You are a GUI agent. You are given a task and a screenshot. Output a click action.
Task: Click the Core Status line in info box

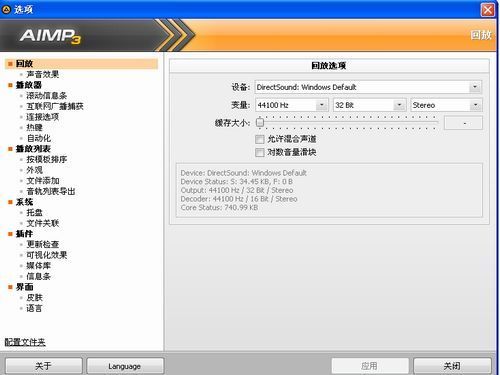pos(219,207)
